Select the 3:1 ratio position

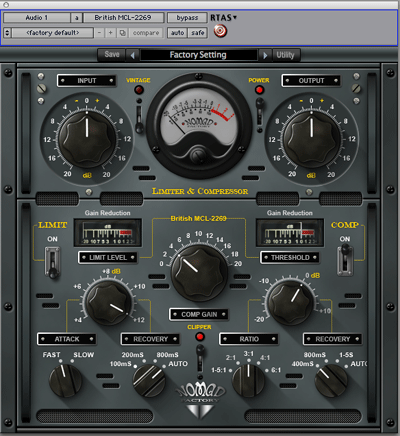(248, 354)
